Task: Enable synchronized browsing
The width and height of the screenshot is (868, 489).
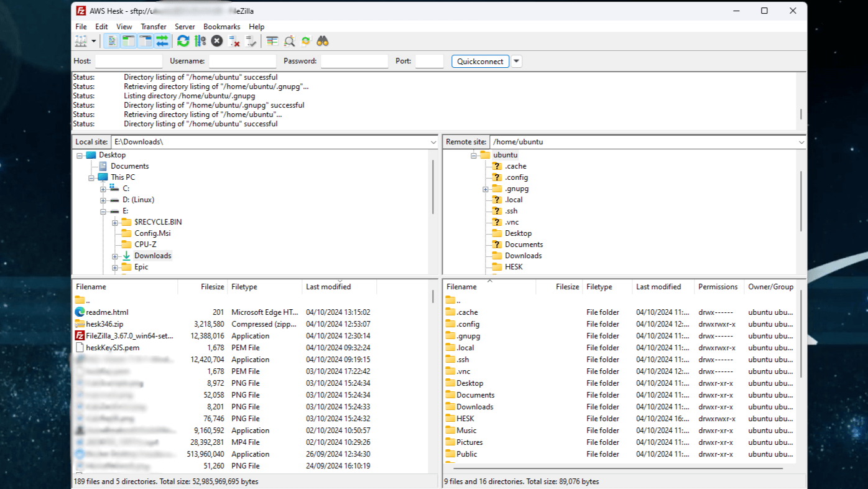Action: 306,40
